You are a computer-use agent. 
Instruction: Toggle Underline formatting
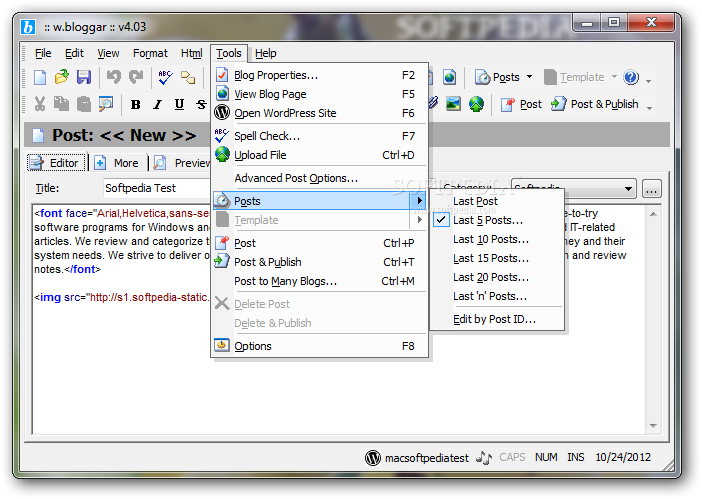(179, 104)
